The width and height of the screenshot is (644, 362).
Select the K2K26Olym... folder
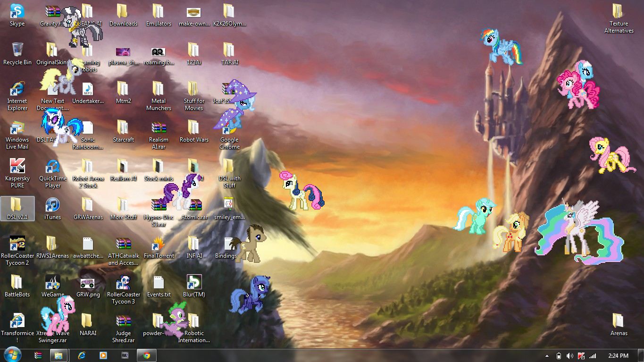tap(229, 15)
